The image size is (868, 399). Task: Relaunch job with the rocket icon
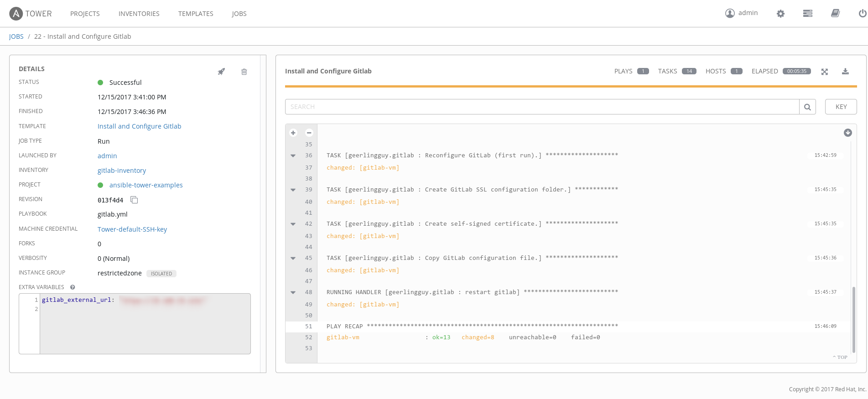(221, 72)
